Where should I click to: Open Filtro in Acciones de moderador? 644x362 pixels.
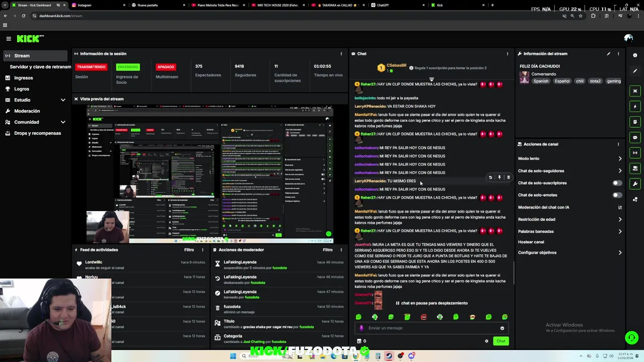click(328, 250)
